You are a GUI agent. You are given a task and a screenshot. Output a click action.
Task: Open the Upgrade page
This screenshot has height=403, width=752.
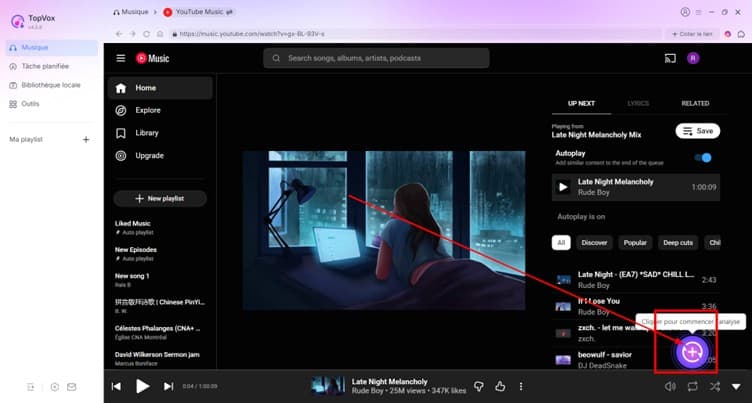(x=160, y=155)
